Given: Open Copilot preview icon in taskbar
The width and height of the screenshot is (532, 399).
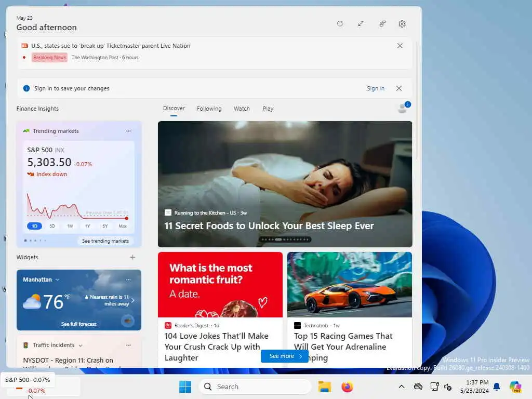Looking at the screenshot, I should [x=515, y=387].
